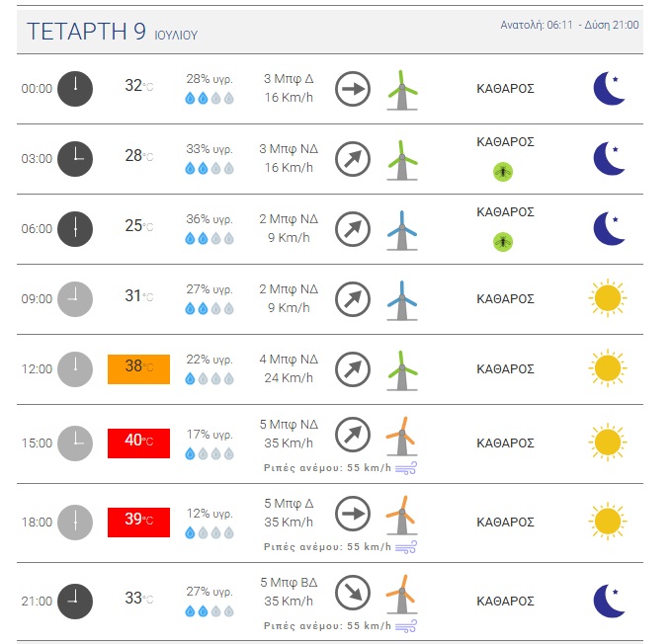Click the mosquito icon in the 06:00 row
Screen dimensions: 672x644
(x=503, y=242)
